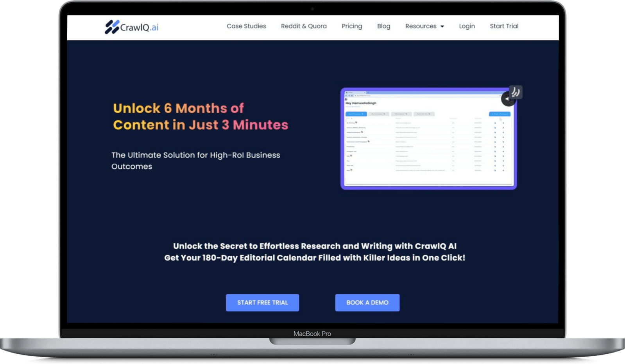This screenshot has height=364, width=625.
Task: Go to Reddit & Quora page
Action: click(x=304, y=26)
